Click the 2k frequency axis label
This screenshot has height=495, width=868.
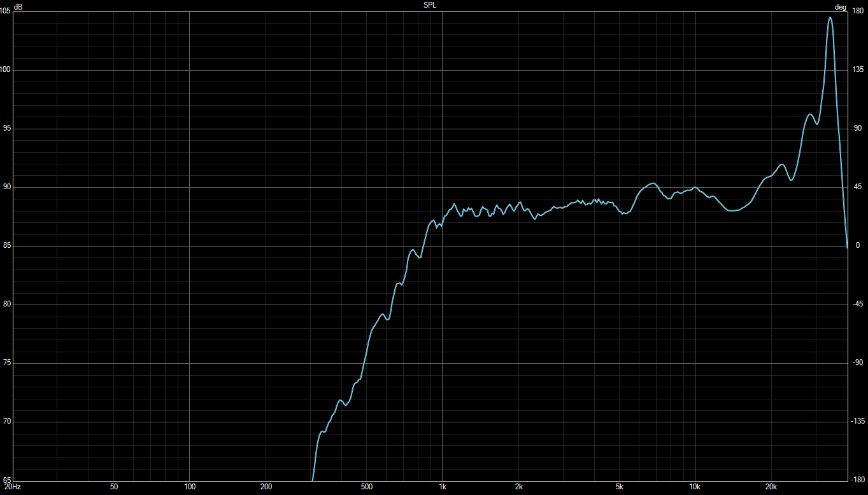(x=519, y=487)
